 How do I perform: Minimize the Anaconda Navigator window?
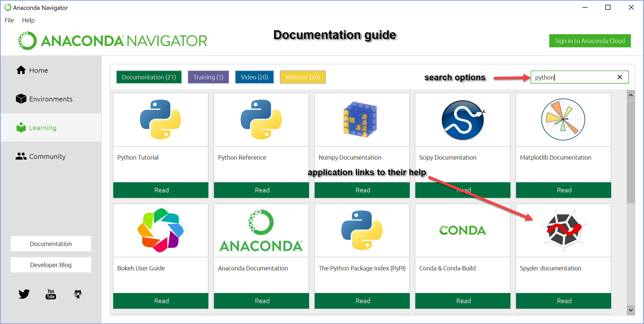tap(585, 7)
